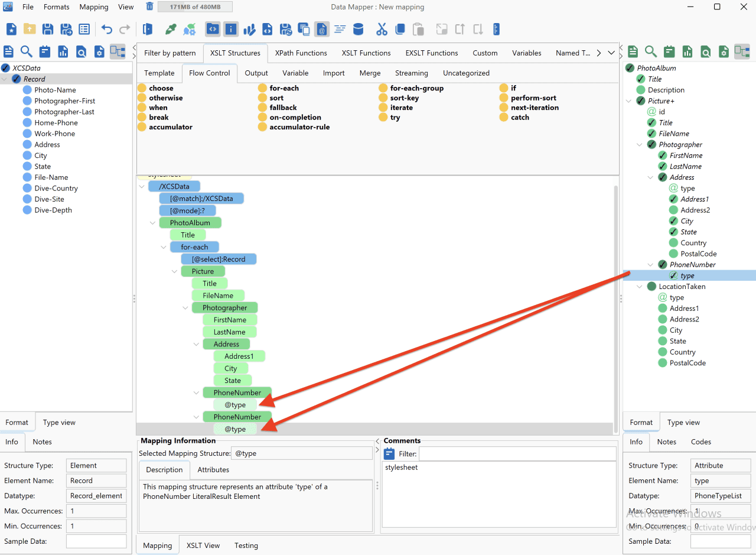The width and height of the screenshot is (756, 555).
Task: Collapse the for-each mapping node
Action: coord(164,247)
